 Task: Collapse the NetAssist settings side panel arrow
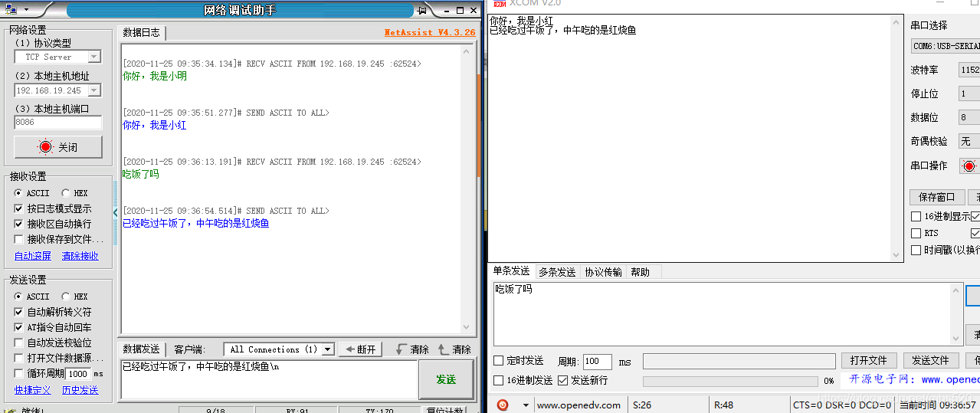116,212
